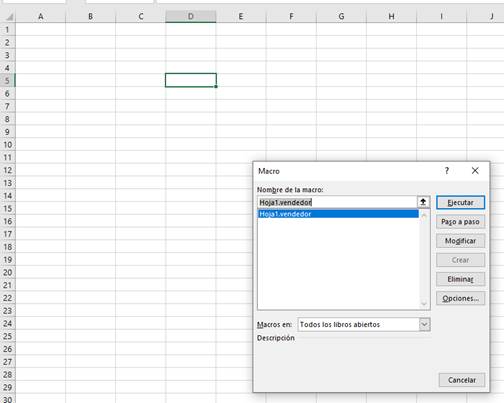Run the macro with Ejecutar

pyautogui.click(x=460, y=203)
